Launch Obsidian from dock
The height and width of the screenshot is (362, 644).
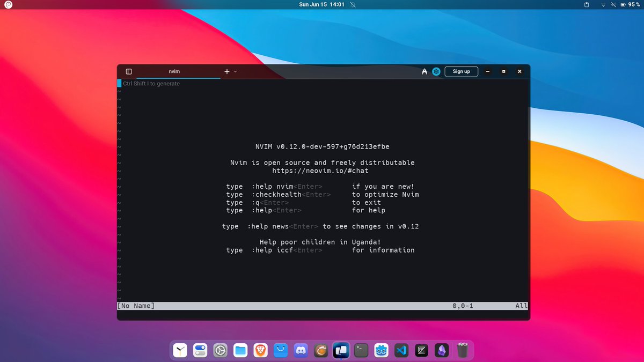point(442,350)
